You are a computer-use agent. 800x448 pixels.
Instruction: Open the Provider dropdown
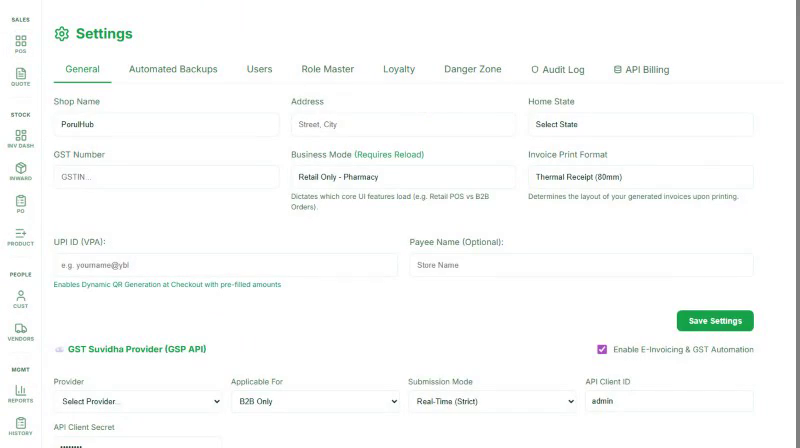pos(138,402)
